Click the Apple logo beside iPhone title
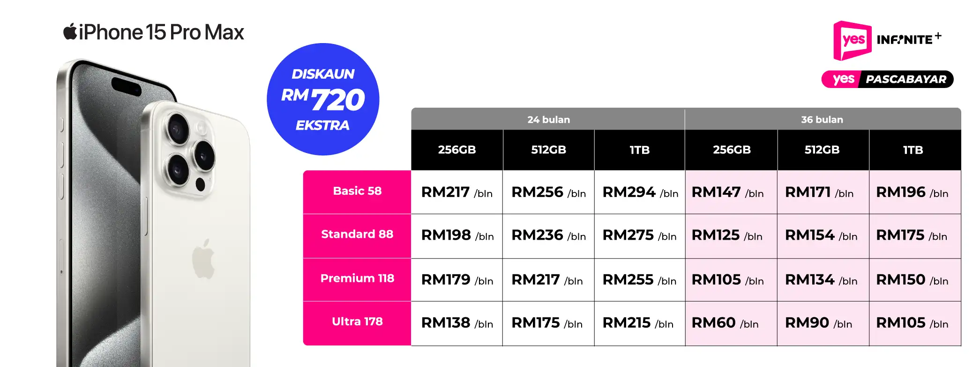980x367 pixels. point(70,32)
